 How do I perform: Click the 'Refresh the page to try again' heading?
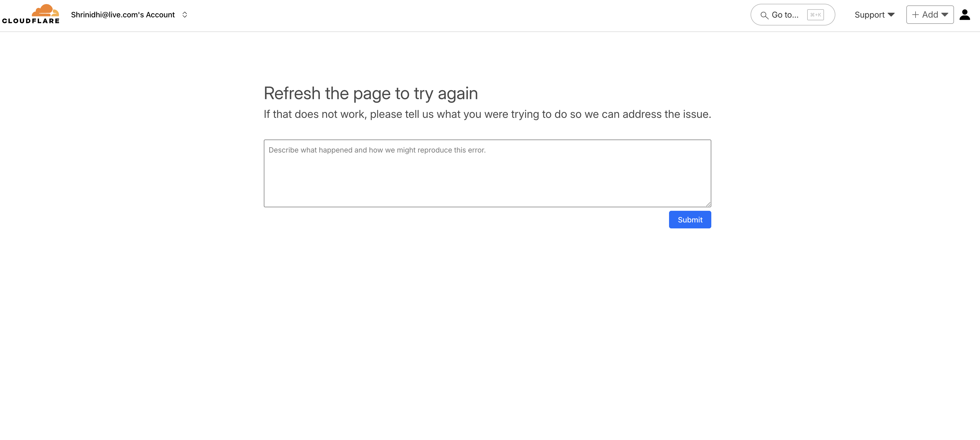pyautogui.click(x=371, y=93)
